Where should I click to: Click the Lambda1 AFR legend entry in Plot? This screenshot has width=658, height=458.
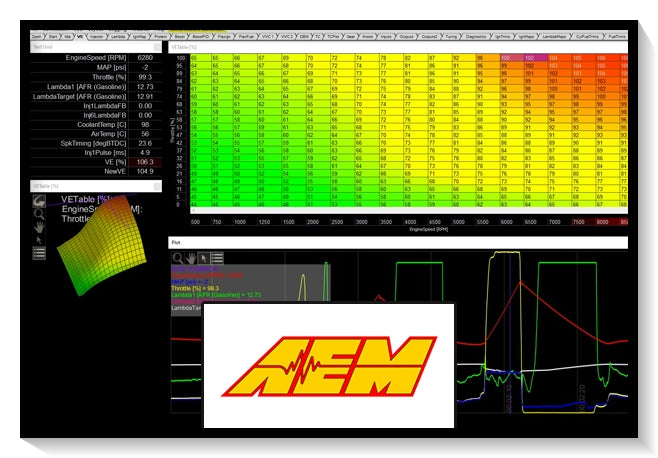pos(216,295)
